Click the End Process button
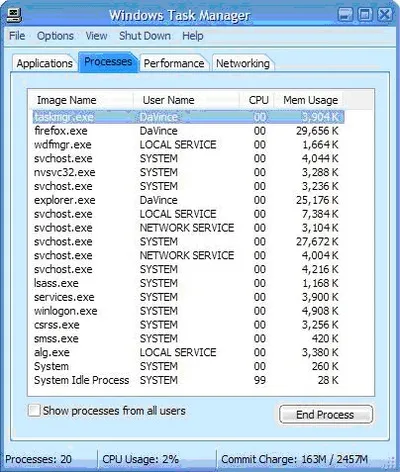 tap(326, 414)
